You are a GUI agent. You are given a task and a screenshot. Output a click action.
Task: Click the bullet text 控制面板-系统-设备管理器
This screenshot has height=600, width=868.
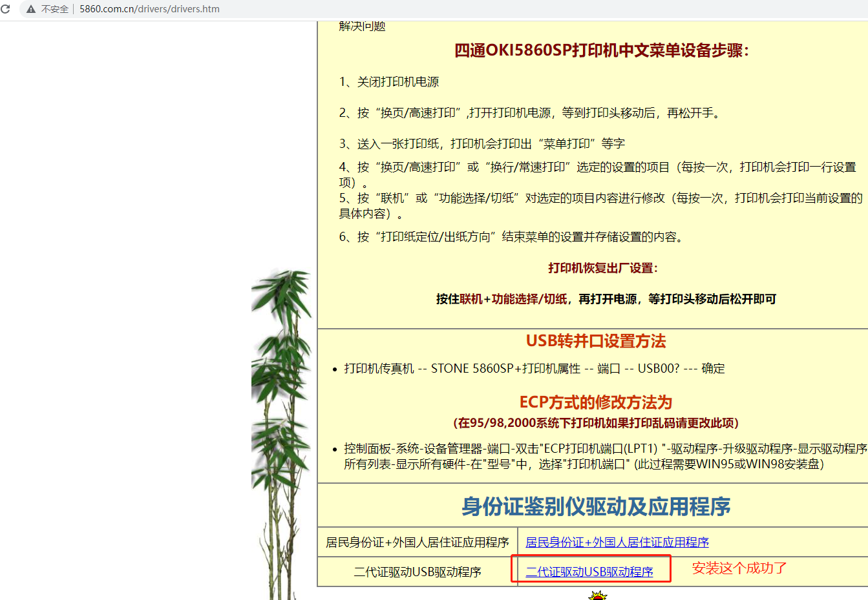coord(606,457)
